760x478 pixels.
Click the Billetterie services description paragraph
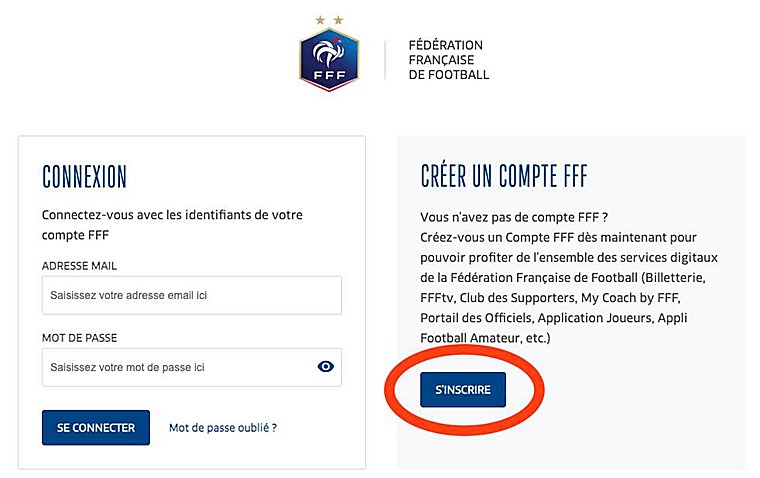(x=569, y=287)
